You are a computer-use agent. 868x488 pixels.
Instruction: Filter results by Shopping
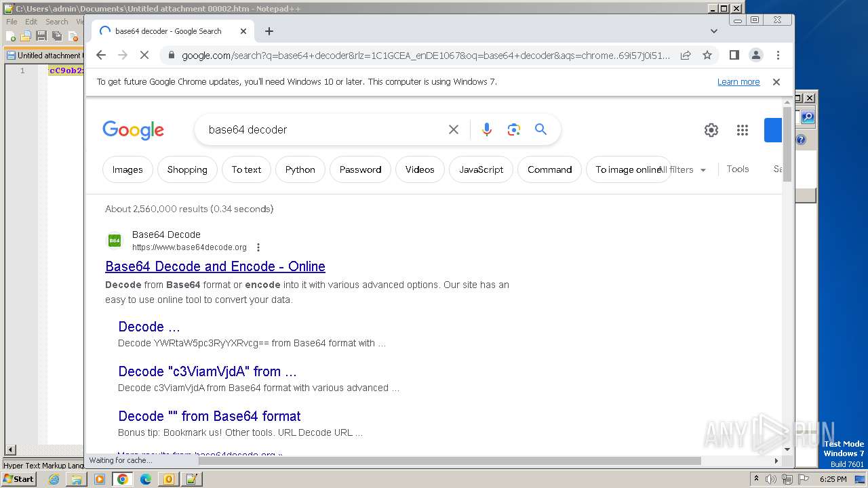pos(187,169)
